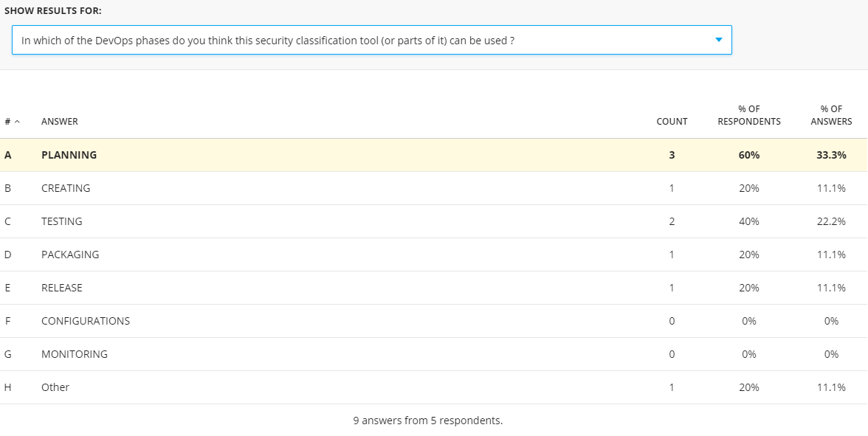Click the % OF ANSWERS header
The width and height of the screenshot is (868, 436).
click(831, 115)
